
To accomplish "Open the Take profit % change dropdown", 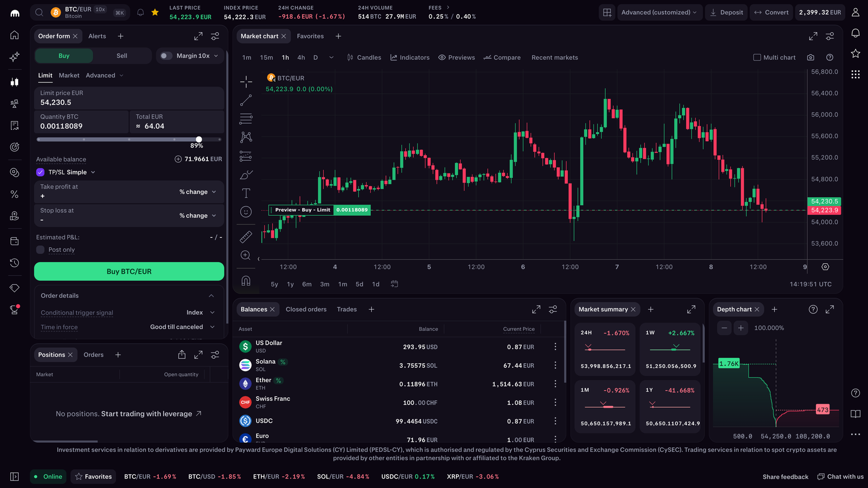I will click(x=198, y=192).
